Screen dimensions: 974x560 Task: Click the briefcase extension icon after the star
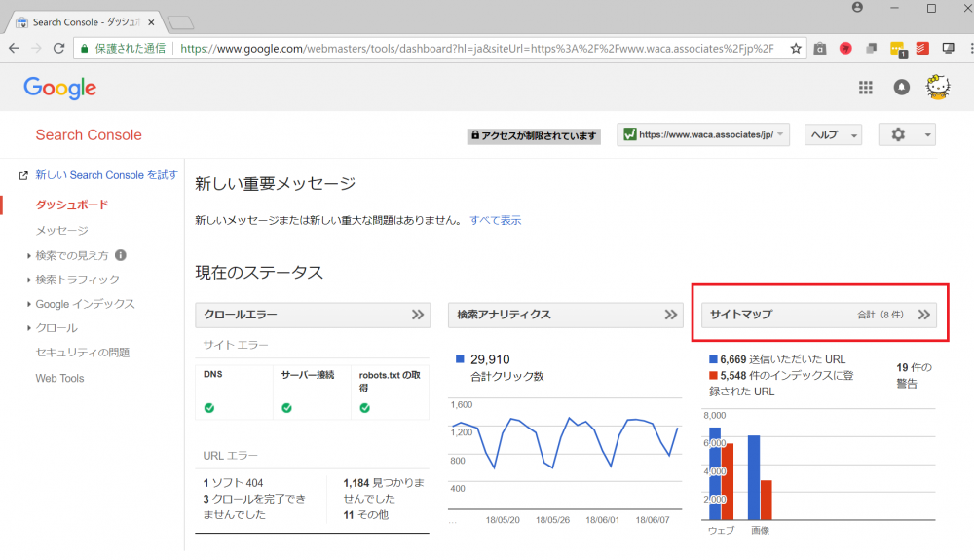pos(820,49)
